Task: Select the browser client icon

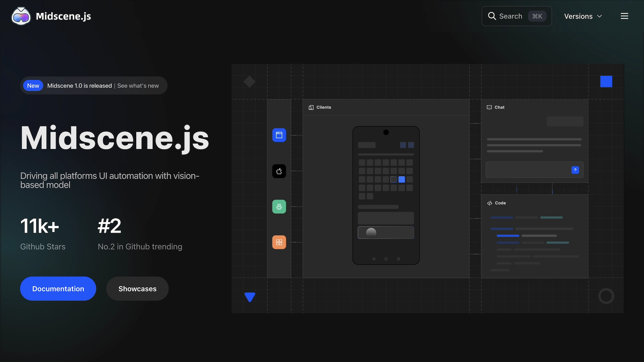Action: pos(279,135)
